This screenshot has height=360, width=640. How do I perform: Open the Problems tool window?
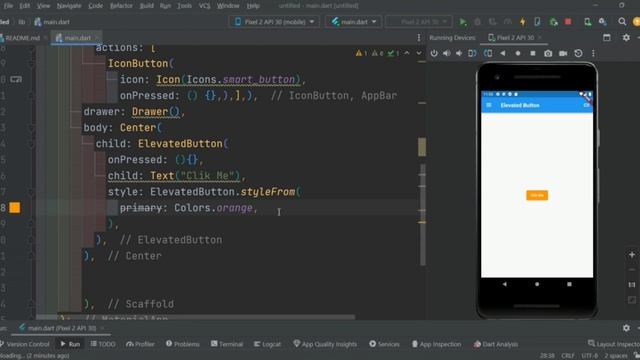pos(182,344)
